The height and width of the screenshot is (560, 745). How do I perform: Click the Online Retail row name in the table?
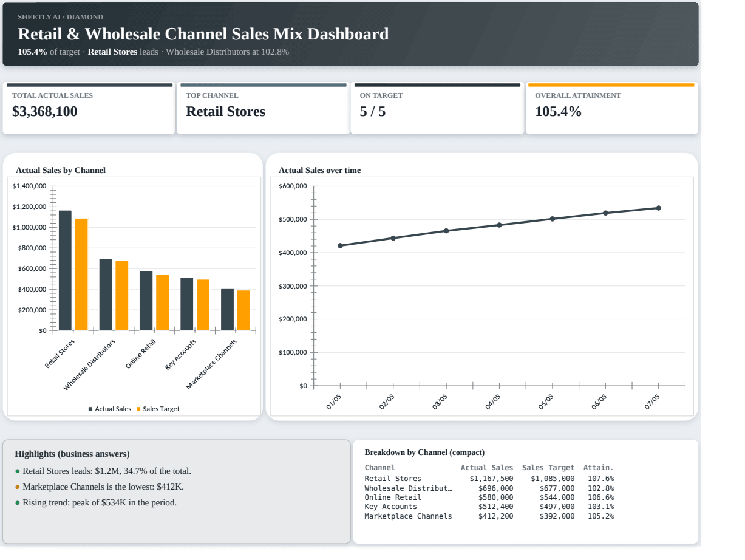click(393, 497)
